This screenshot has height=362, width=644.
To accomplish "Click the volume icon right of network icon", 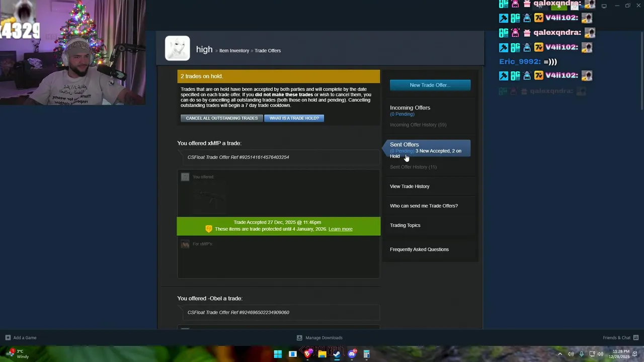I will 600,354.
